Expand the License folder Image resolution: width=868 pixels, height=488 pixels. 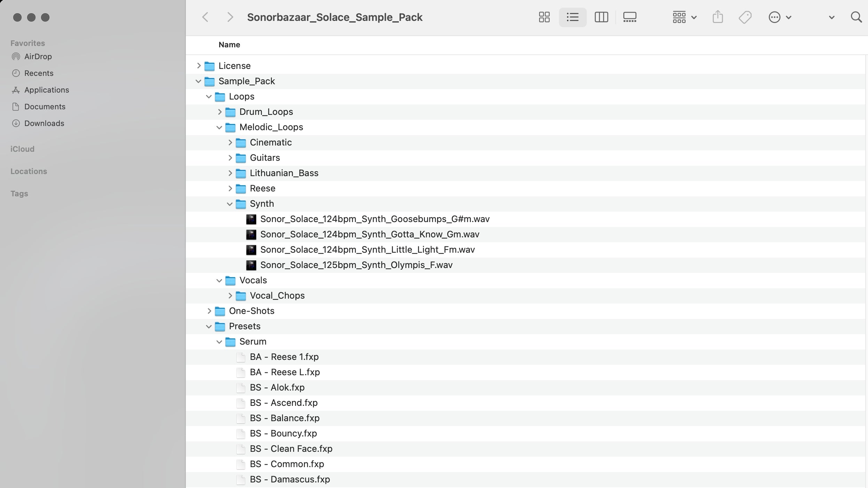[x=199, y=66]
